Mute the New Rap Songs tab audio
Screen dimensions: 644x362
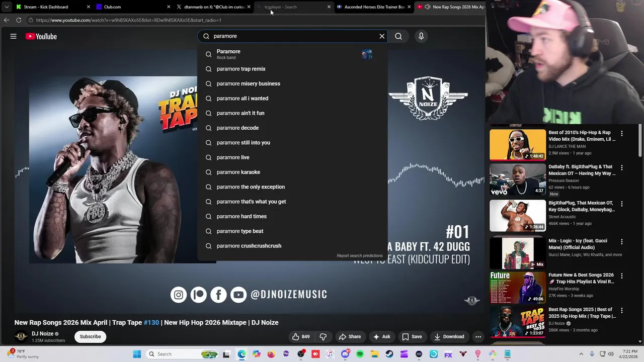[x=428, y=7]
